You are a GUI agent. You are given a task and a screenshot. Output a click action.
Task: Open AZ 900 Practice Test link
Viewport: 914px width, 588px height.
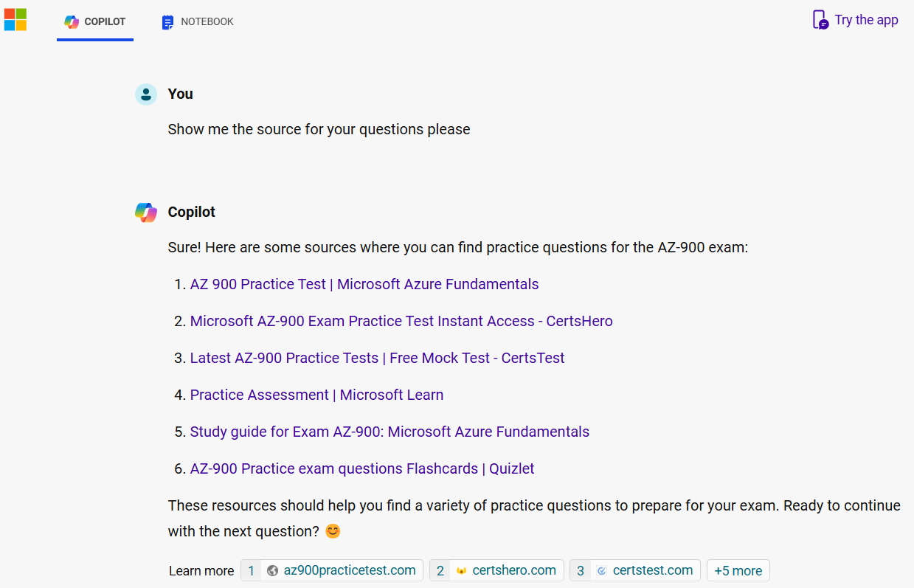point(364,284)
